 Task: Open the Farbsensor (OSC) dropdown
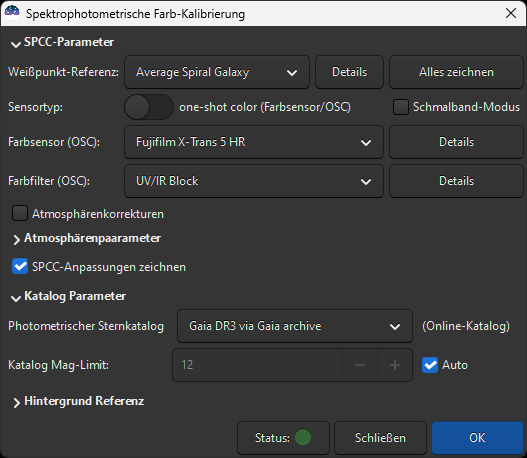coord(254,142)
